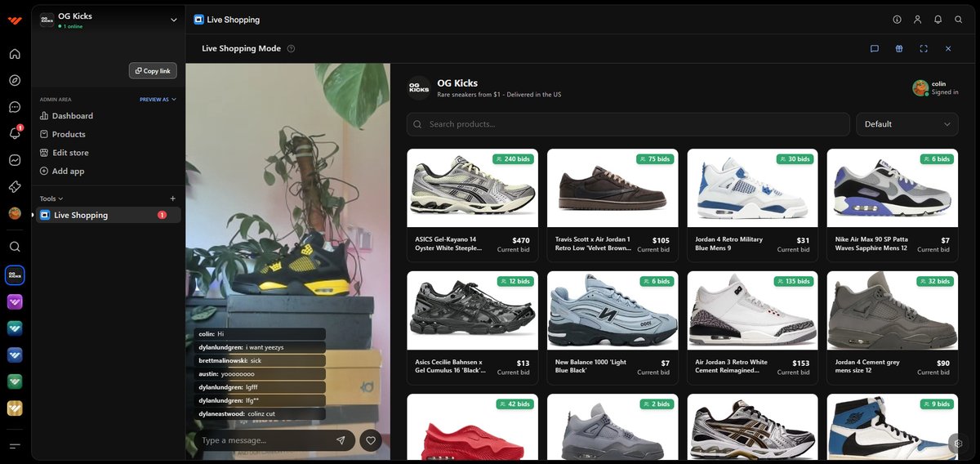The width and height of the screenshot is (980, 464).
Task: Open the profile person icon in top bar
Action: (917, 19)
